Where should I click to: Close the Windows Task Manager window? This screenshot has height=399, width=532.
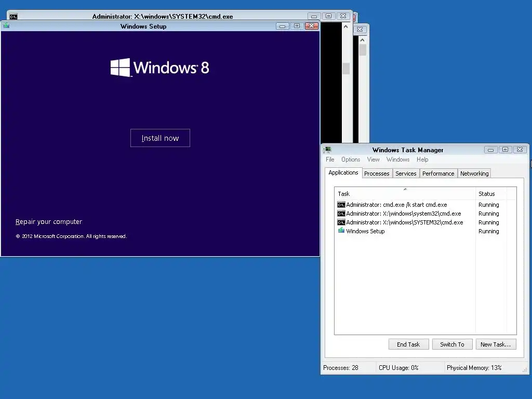coord(520,150)
